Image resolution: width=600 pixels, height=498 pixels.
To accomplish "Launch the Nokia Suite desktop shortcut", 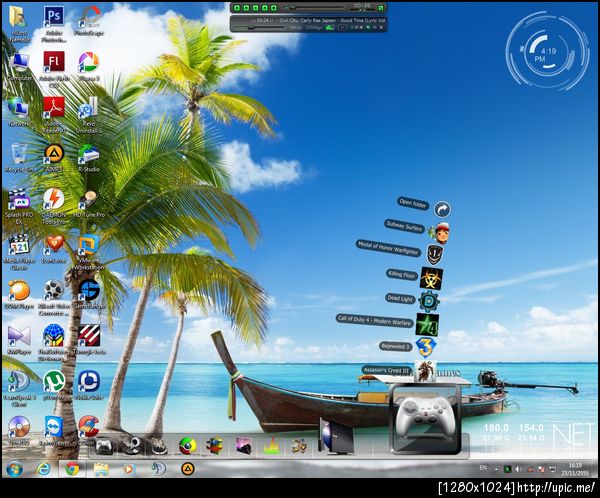I will 89,385.
